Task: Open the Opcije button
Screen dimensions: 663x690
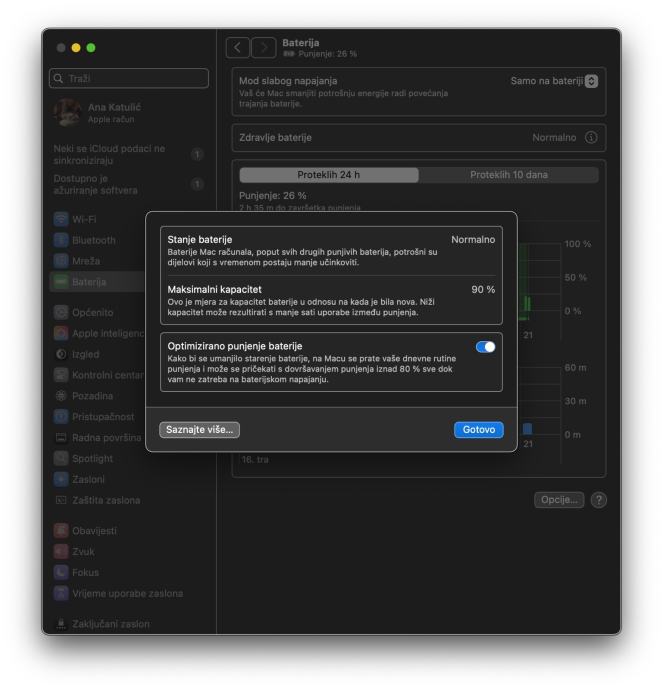Action: coord(559,500)
